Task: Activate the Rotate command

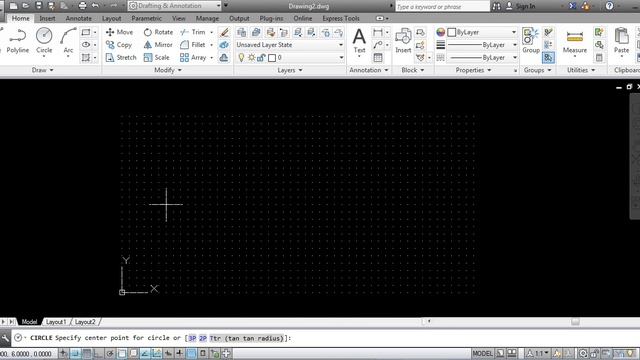Action: (158, 32)
